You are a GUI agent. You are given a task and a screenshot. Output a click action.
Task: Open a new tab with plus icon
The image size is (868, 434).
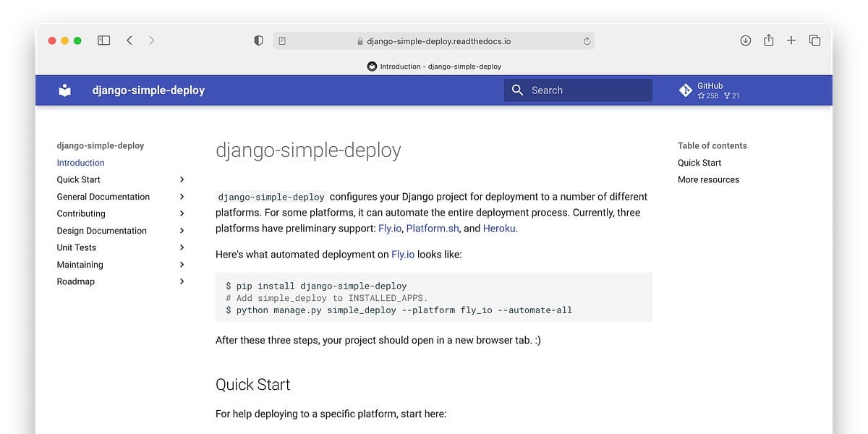[791, 41]
